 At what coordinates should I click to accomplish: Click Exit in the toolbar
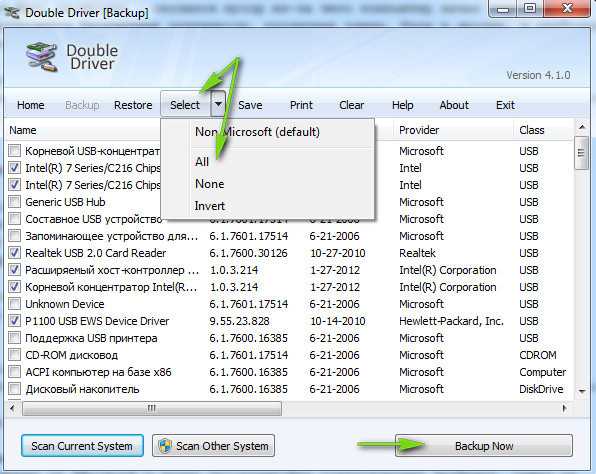[x=505, y=105]
